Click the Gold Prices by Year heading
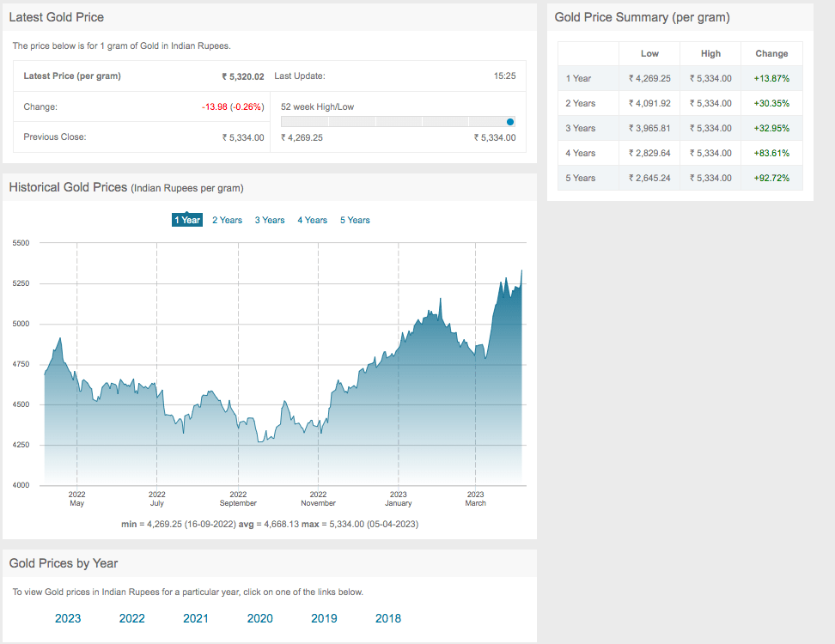The height and width of the screenshot is (644, 835). 63,563
